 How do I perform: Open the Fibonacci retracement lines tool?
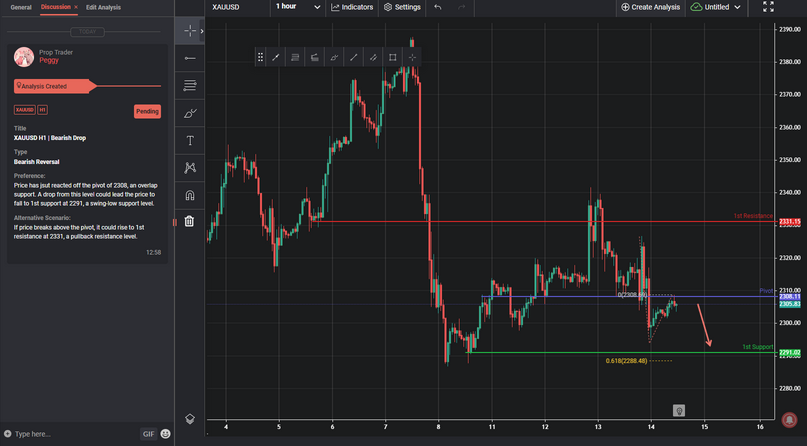[x=189, y=85]
